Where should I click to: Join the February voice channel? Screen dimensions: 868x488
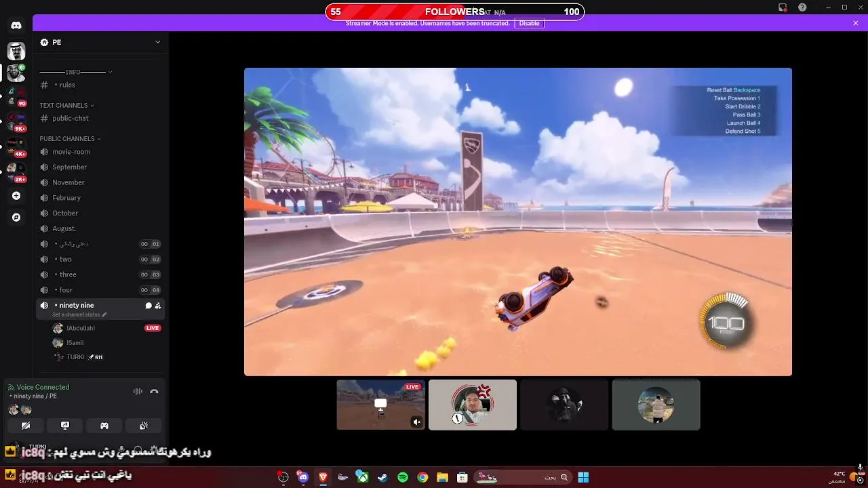[100, 198]
